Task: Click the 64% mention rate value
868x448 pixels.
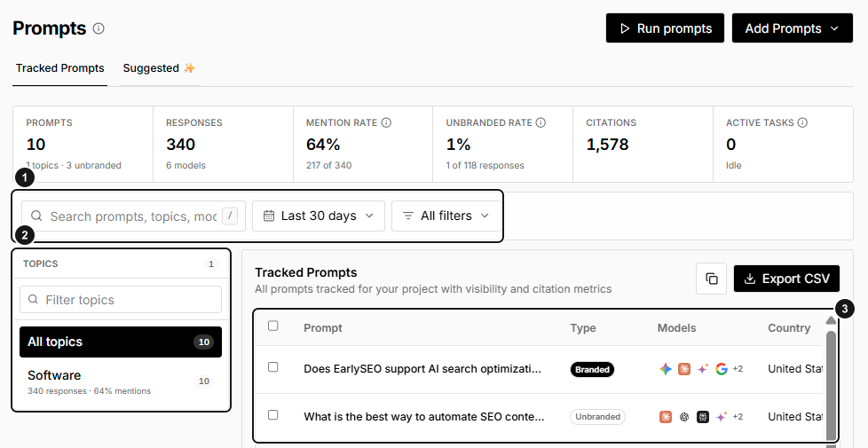Action: pyautogui.click(x=323, y=145)
